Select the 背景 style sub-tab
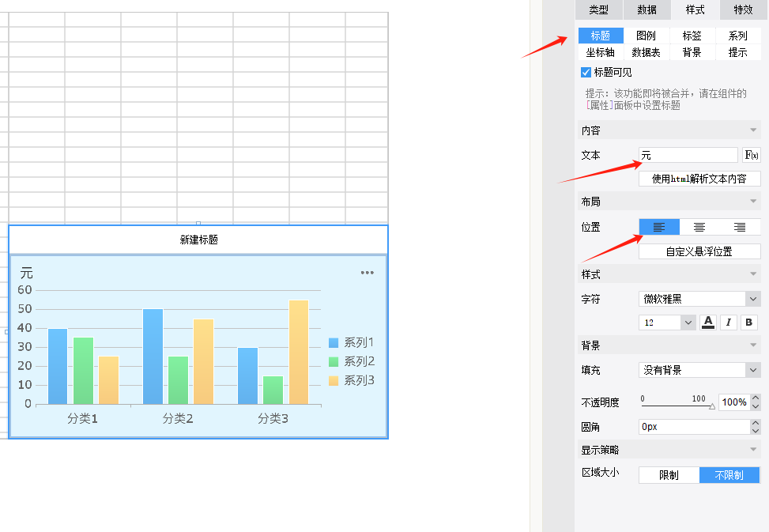 (692, 52)
